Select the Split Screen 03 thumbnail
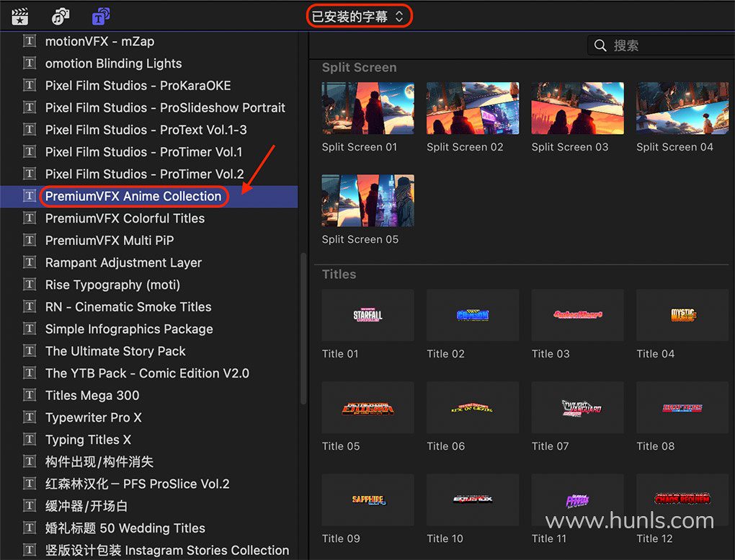 pyautogui.click(x=577, y=108)
